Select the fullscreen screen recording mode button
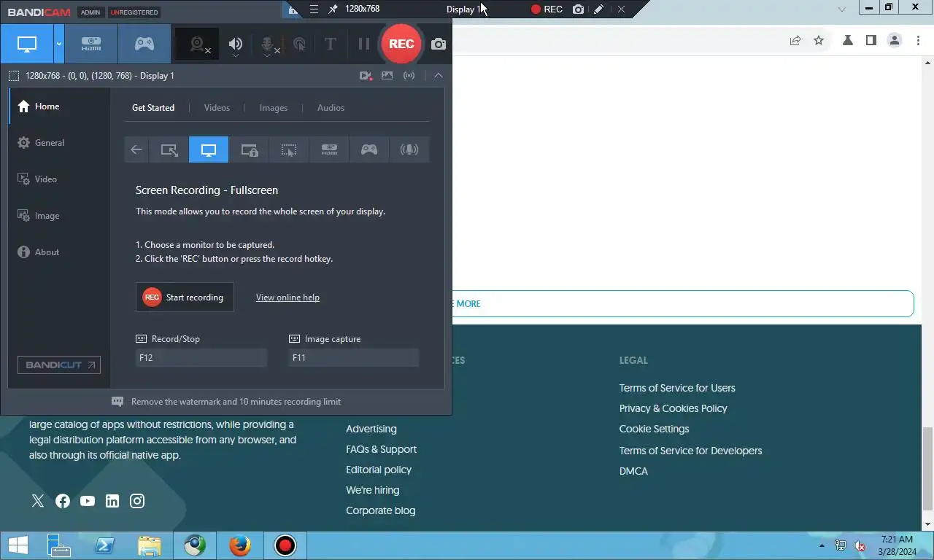The image size is (934, 560). point(27,44)
